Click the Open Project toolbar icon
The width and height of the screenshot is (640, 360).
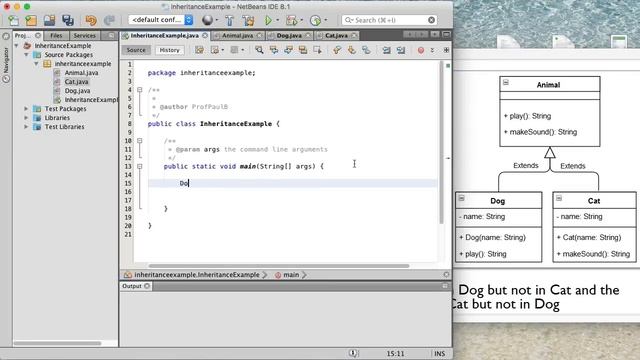tap(49, 20)
